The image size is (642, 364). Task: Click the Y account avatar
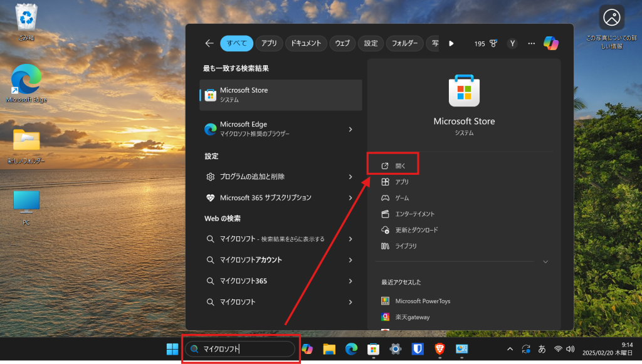[512, 43]
